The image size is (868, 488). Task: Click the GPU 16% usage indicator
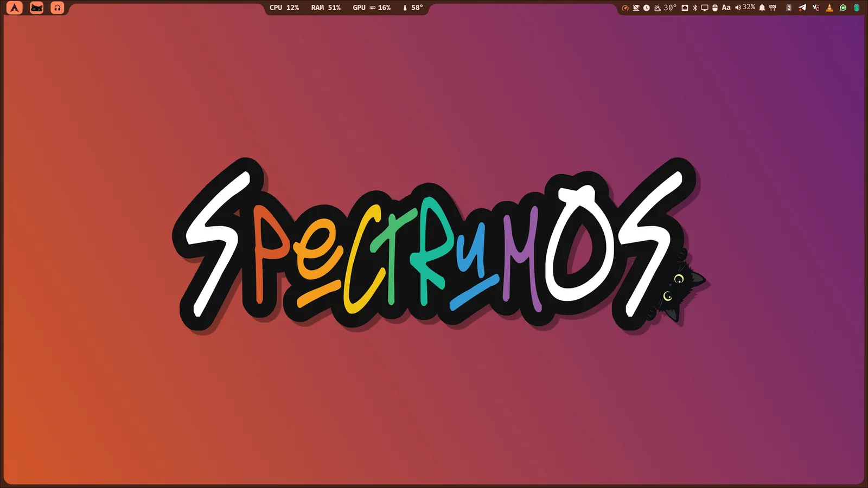click(x=372, y=8)
